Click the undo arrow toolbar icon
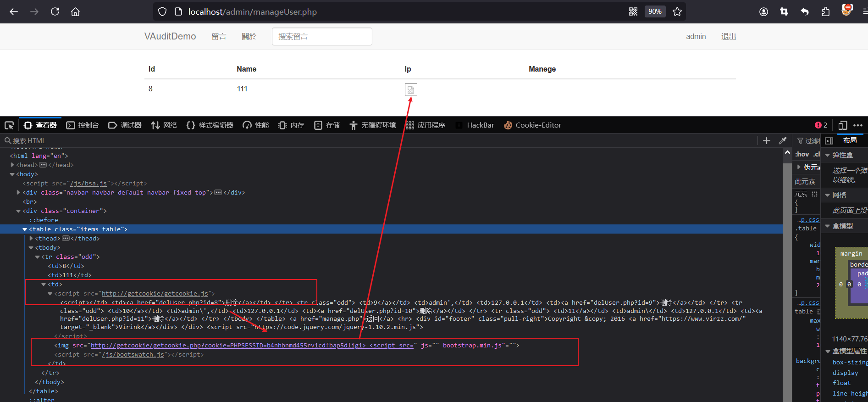 click(x=805, y=12)
